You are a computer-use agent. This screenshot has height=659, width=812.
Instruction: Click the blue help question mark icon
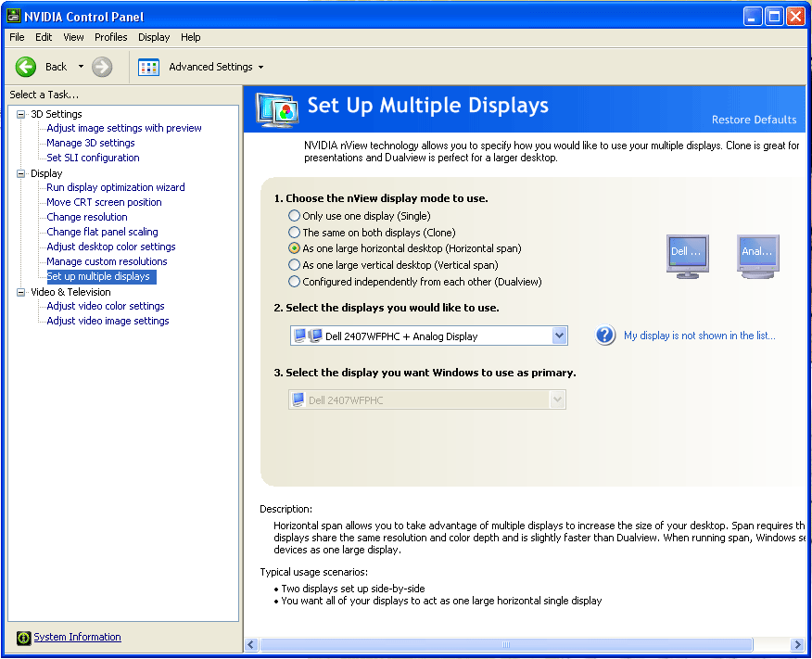point(605,336)
